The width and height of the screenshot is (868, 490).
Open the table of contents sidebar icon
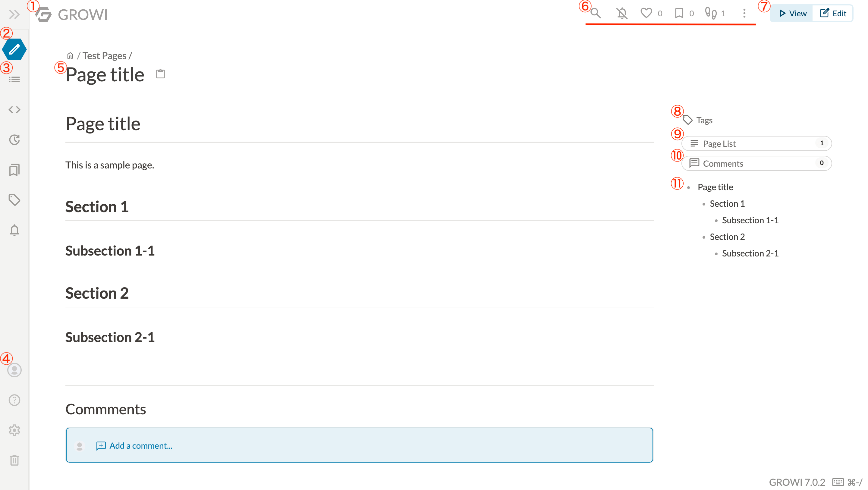14,79
